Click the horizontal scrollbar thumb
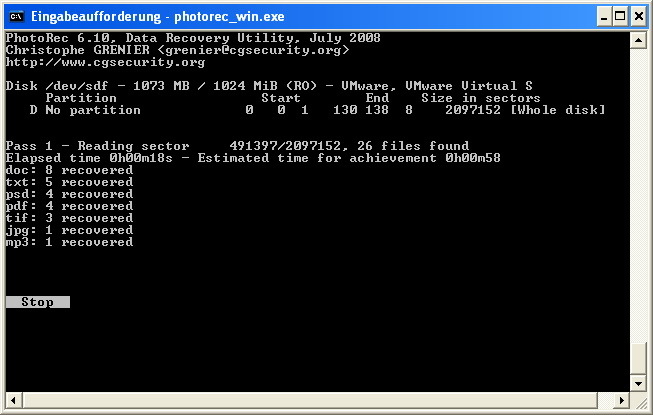This screenshot has width=653, height=415. (310, 400)
